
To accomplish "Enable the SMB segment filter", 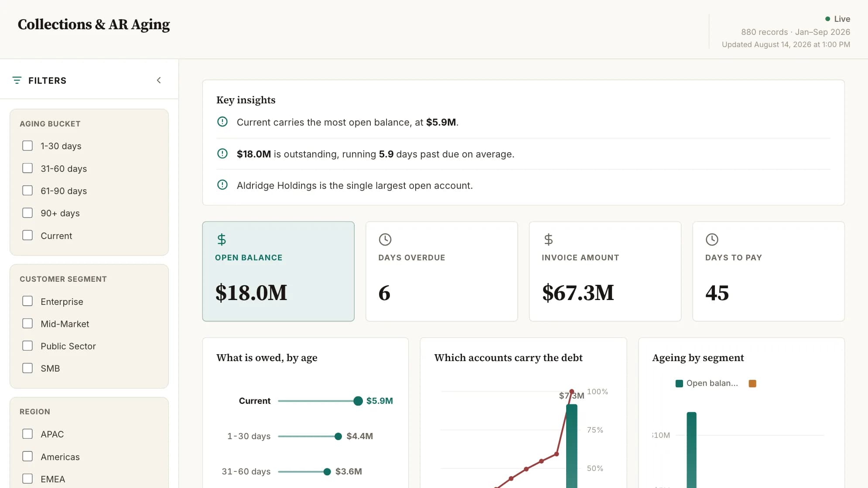I will pyautogui.click(x=27, y=368).
